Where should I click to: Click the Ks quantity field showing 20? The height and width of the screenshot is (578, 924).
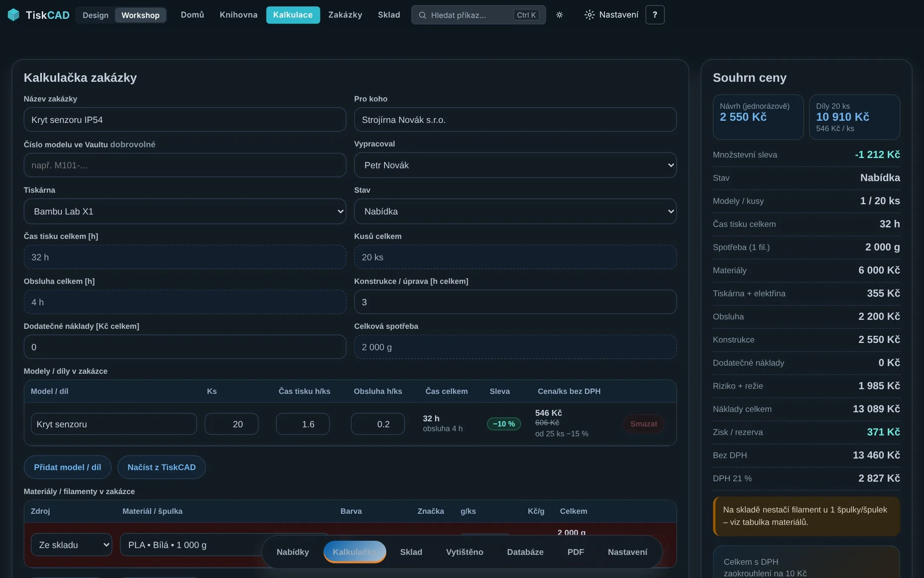[231, 424]
